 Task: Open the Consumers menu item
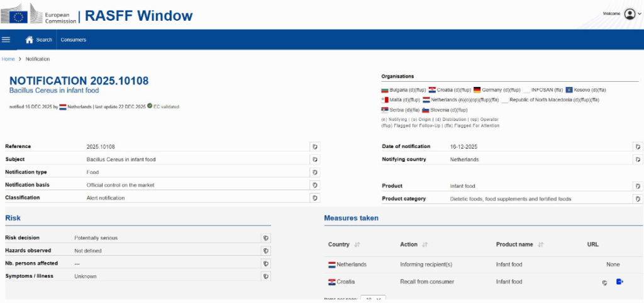pyautogui.click(x=74, y=40)
